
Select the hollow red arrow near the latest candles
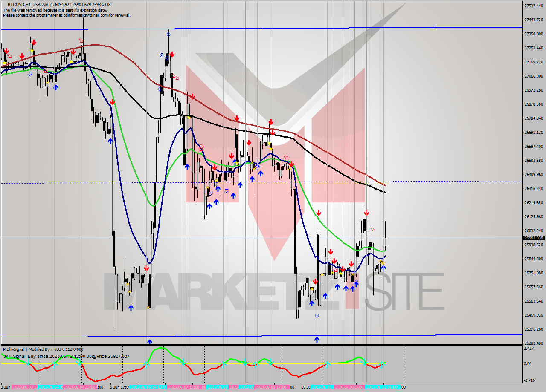[x=373, y=230]
